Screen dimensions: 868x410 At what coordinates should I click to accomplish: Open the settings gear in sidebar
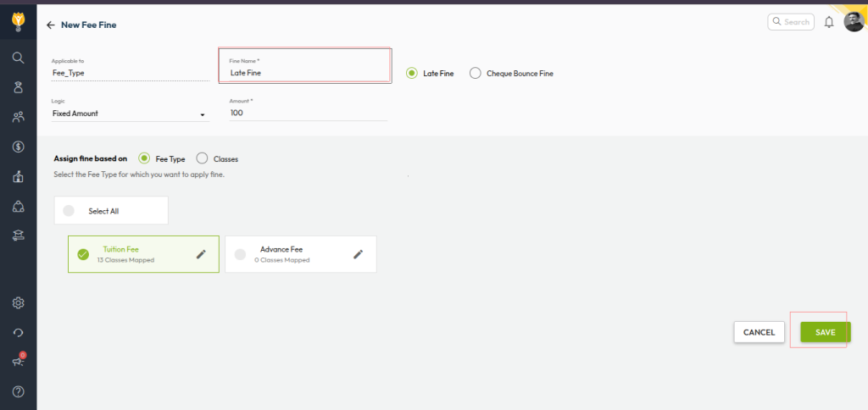tap(18, 302)
